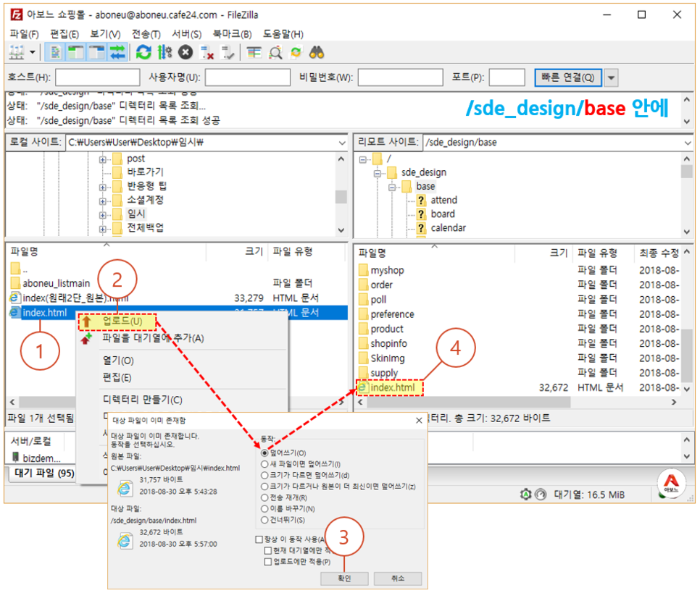The width and height of the screenshot is (700, 593).
Task: Click the 확인 button in the dialog
Action: (x=344, y=579)
